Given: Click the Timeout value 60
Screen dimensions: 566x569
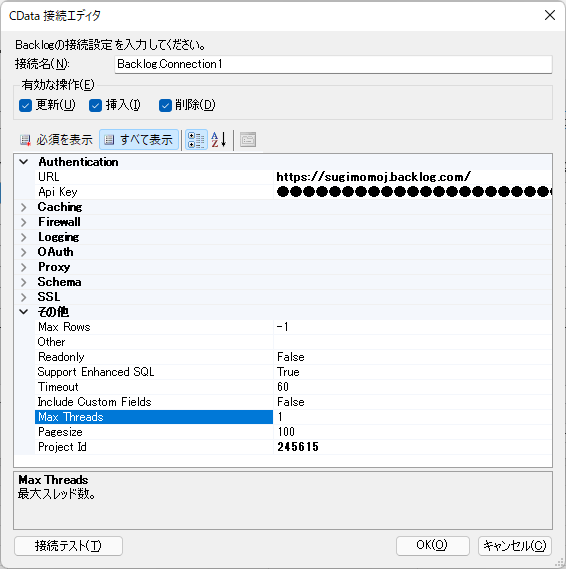Looking at the screenshot, I should 413,387.
